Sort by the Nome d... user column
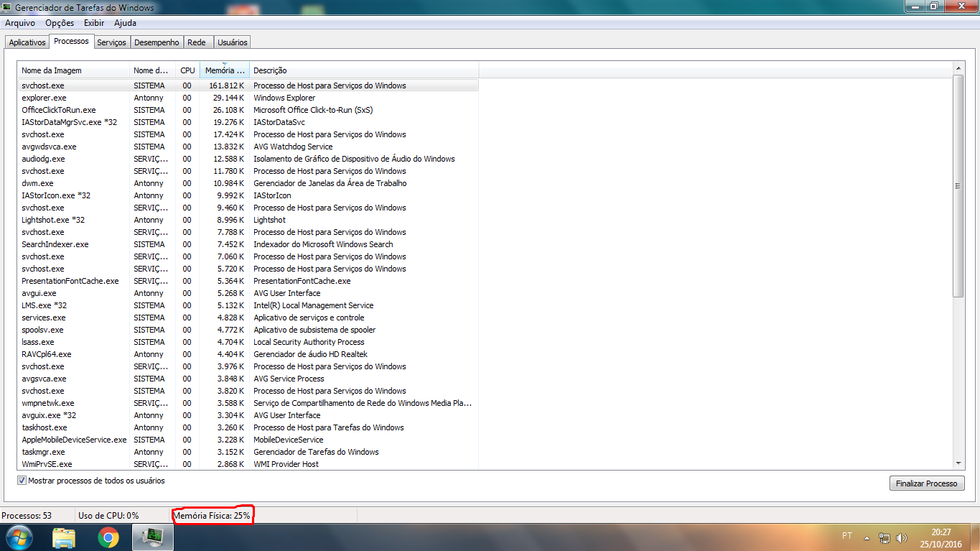Viewport: 980px width, 551px height. point(153,70)
